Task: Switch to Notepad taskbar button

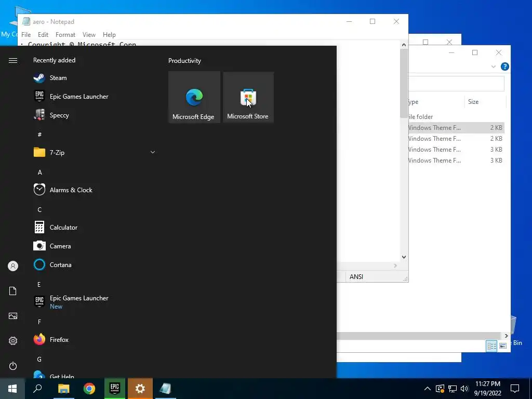Action: [x=166, y=389]
